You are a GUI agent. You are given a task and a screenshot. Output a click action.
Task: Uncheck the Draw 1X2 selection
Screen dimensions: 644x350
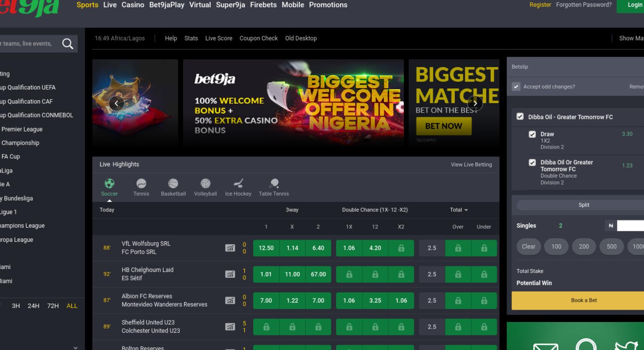[532, 134]
